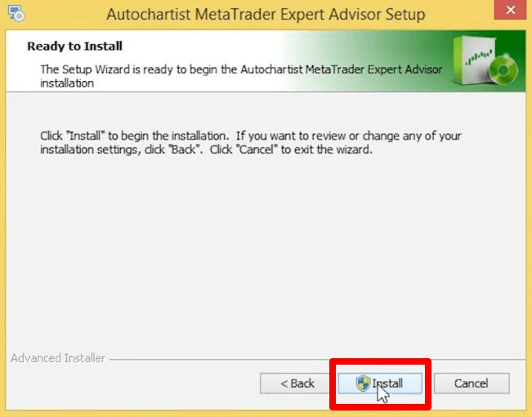The image size is (532, 417).
Task: Click the software product box image
Action: click(485, 61)
